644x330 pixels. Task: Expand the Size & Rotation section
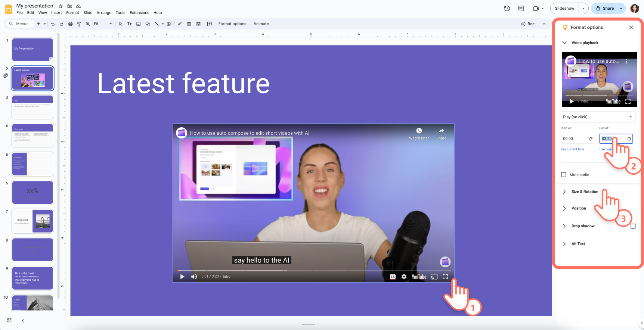coord(564,192)
